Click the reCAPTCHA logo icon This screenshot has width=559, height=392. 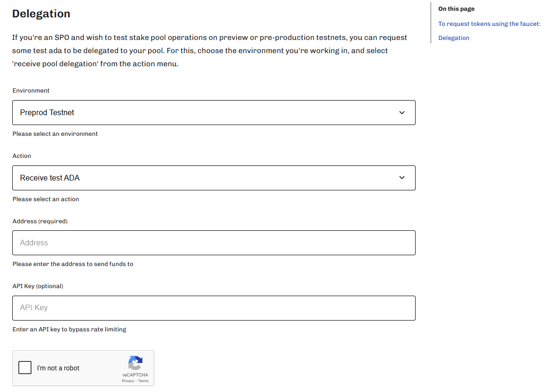(x=135, y=362)
